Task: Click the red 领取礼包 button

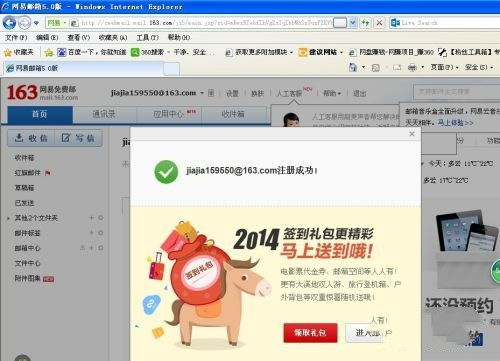Action: pyautogui.click(x=310, y=332)
